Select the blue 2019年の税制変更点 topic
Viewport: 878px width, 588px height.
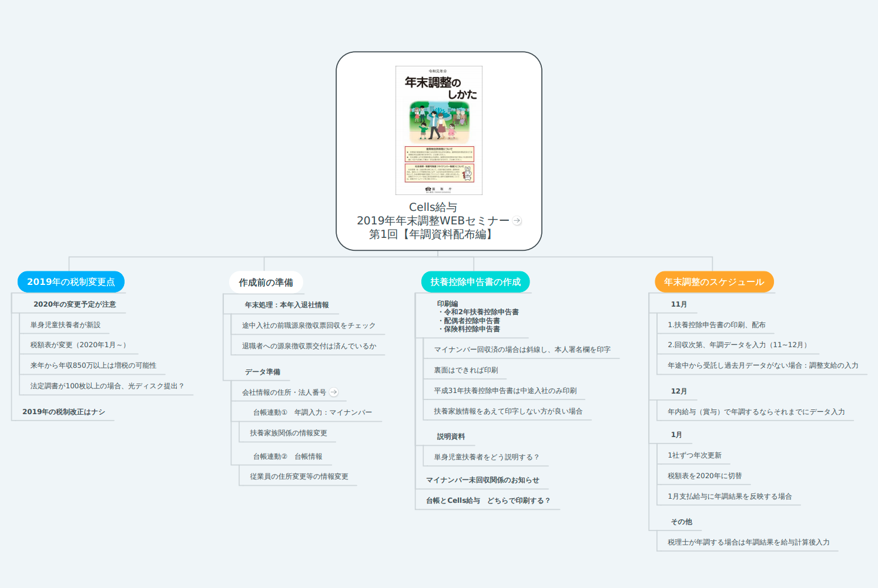(x=71, y=282)
